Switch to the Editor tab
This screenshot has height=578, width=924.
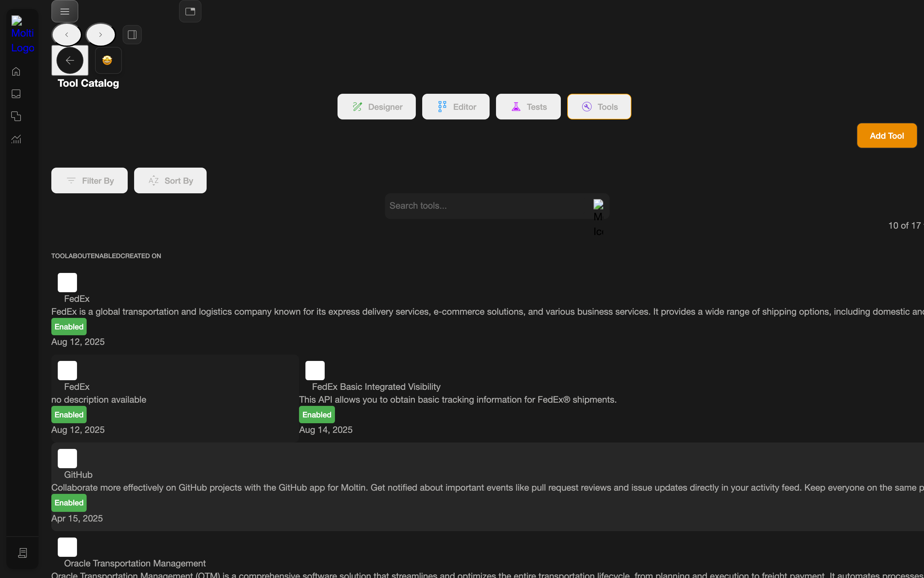pos(456,107)
